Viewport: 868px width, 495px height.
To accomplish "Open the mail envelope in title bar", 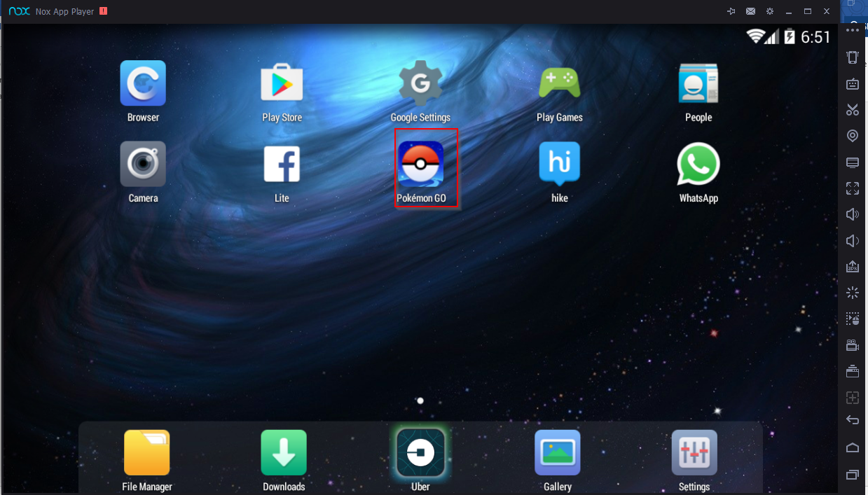I will pyautogui.click(x=750, y=11).
